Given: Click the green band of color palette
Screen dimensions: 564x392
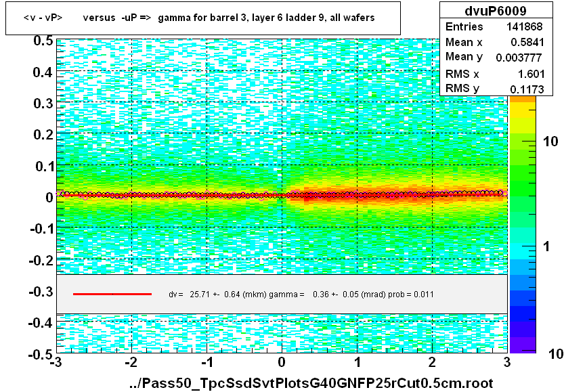Looking at the screenshot, I should point(523,173).
